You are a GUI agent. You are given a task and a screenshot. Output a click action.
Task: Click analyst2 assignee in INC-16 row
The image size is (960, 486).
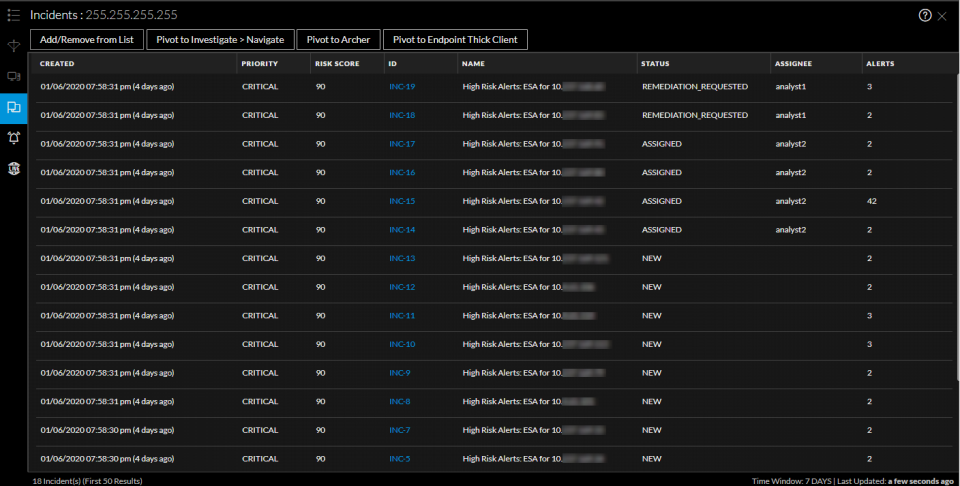click(790, 173)
